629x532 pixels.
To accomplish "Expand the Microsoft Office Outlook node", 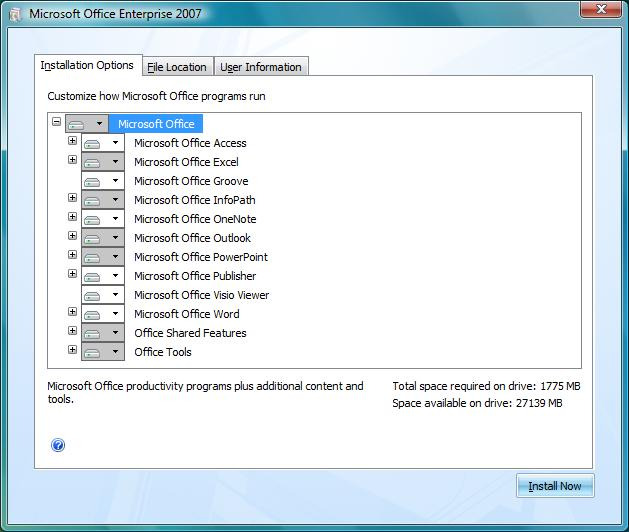I will click(x=72, y=236).
